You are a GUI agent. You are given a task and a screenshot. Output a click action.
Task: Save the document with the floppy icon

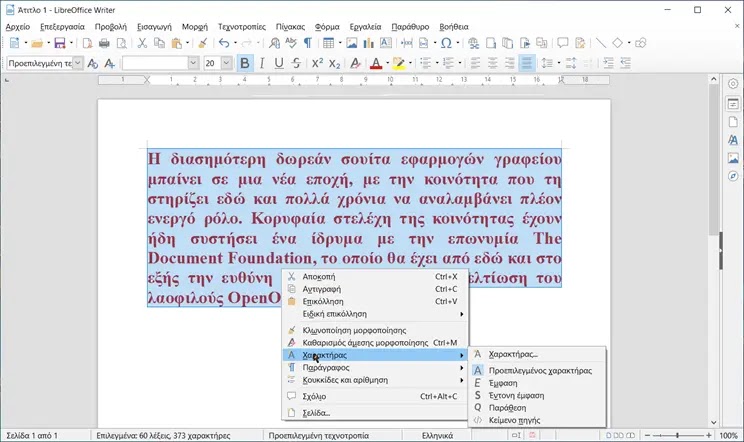pos(60,43)
